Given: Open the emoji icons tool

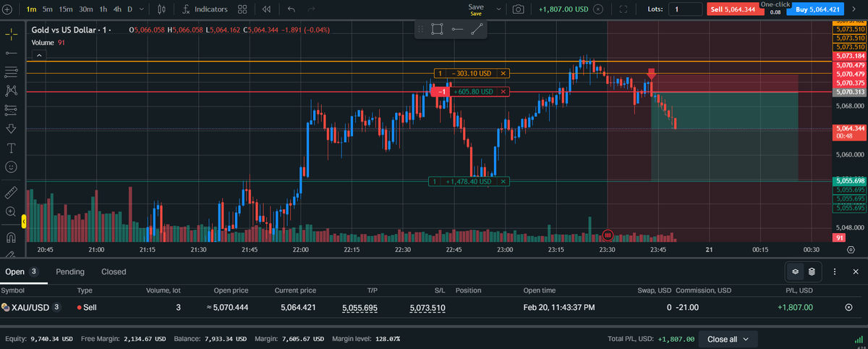Looking at the screenshot, I should click(x=11, y=167).
